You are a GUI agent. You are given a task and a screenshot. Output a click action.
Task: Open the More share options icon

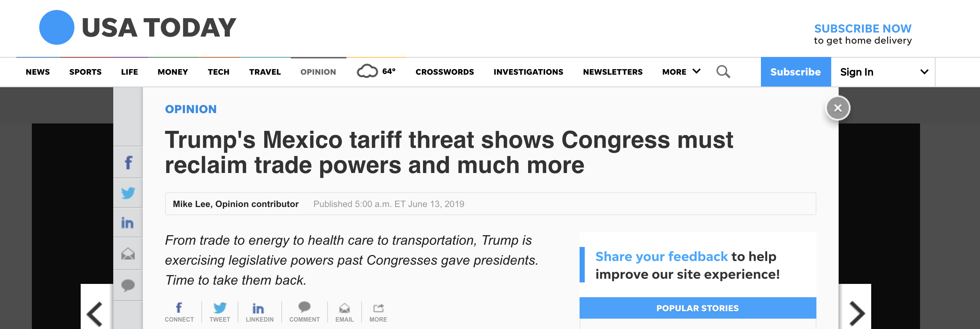pos(378,312)
